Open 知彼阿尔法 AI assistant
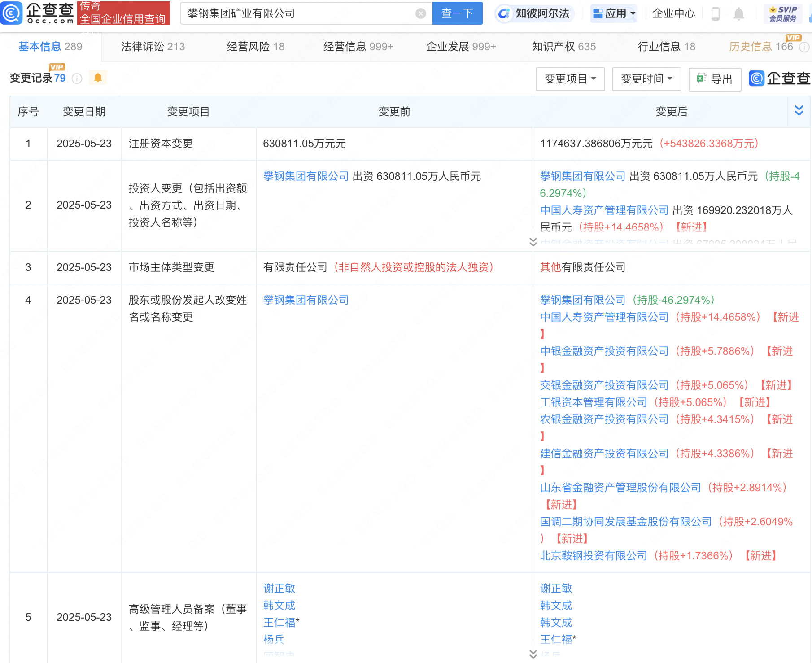Image resolution: width=812 pixels, height=663 pixels. (x=534, y=13)
